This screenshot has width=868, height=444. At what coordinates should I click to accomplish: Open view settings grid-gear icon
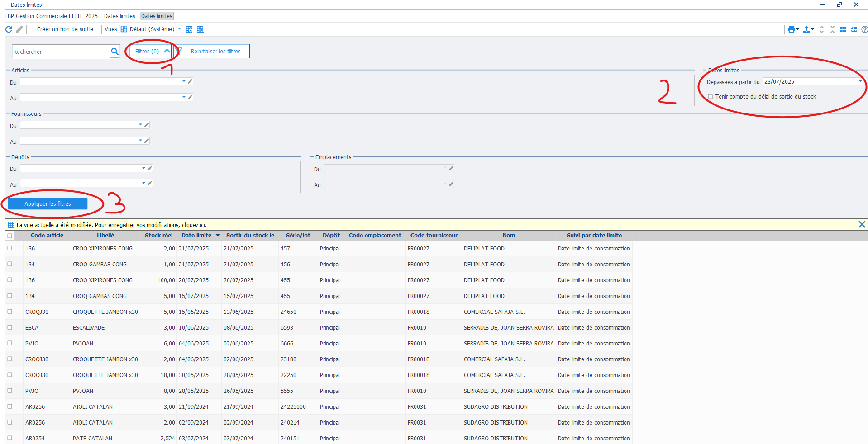[x=189, y=29]
